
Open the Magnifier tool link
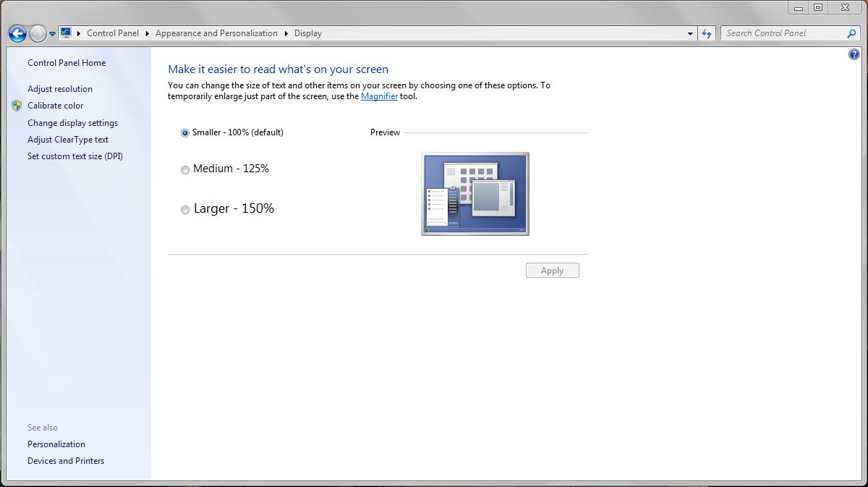tap(380, 96)
